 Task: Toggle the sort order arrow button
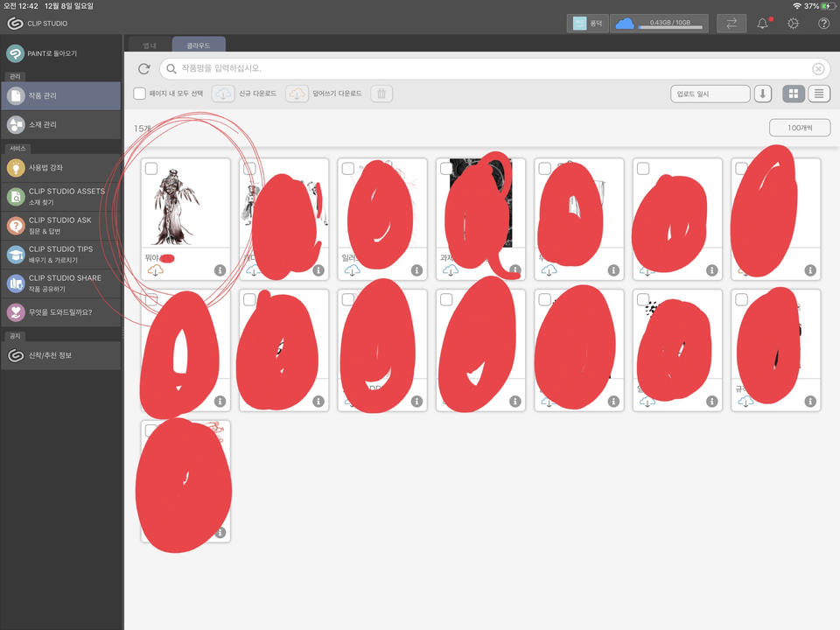click(763, 94)
